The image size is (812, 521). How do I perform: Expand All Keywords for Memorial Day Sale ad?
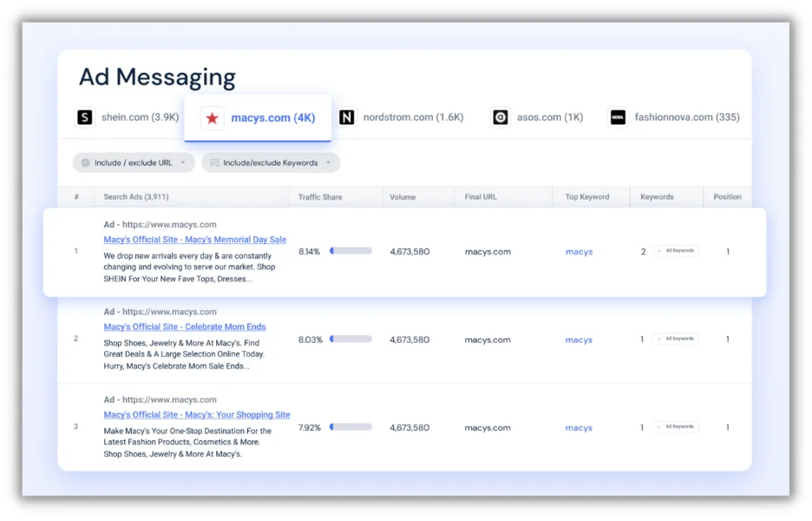pyautogui.click(x=676, y=251)
